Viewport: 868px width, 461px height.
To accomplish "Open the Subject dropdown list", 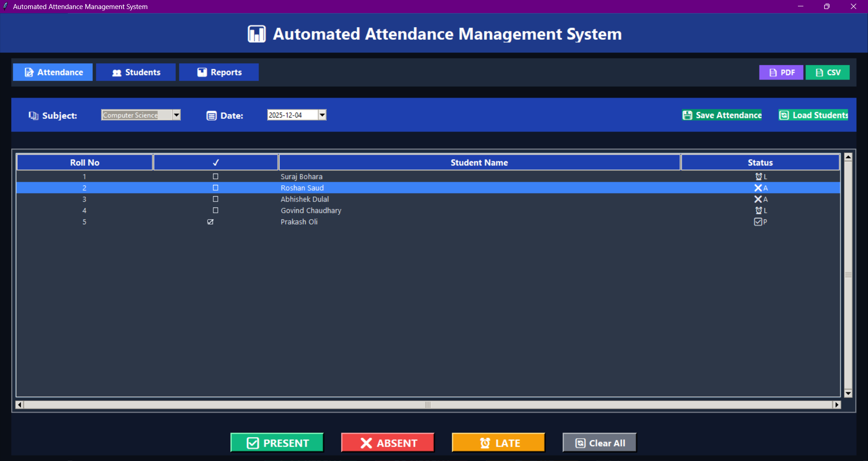I will pyautogui.click(x=176, y=115).
